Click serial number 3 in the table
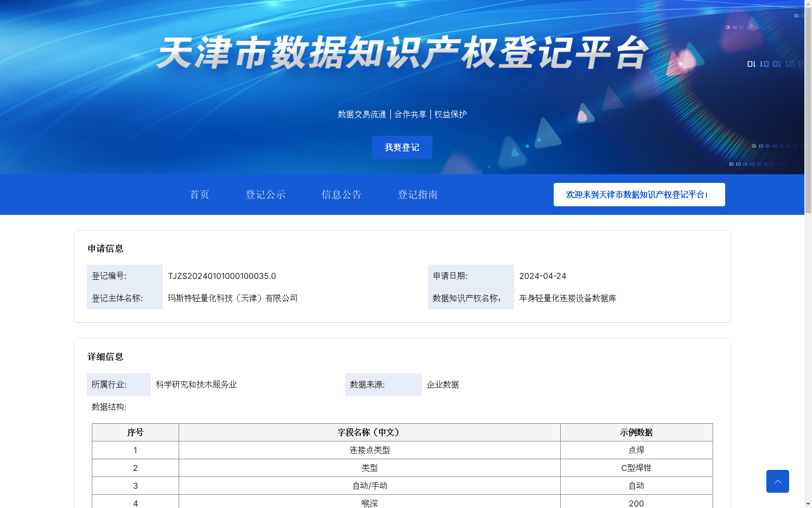This screenshot has width=812, height=508. click(x=136, y=486)
